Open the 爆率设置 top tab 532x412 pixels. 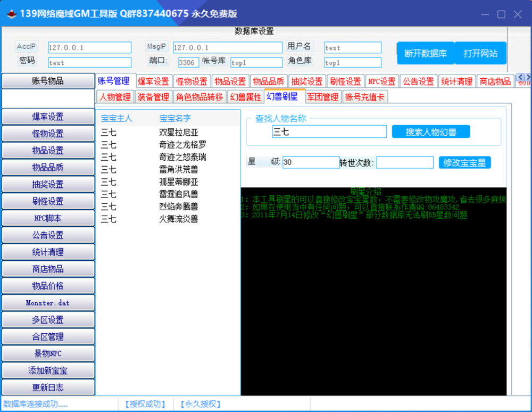[153, 81]
